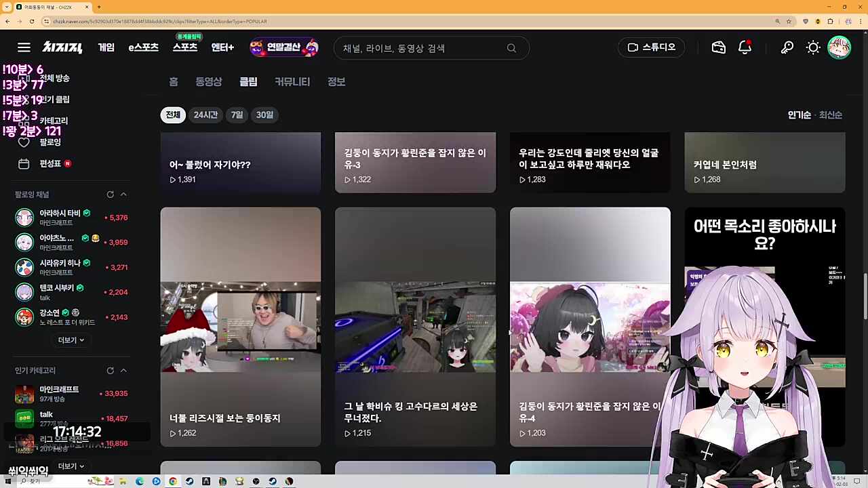
Task: Open the notifications bell in the header
Action: click(x=745, y=47)
